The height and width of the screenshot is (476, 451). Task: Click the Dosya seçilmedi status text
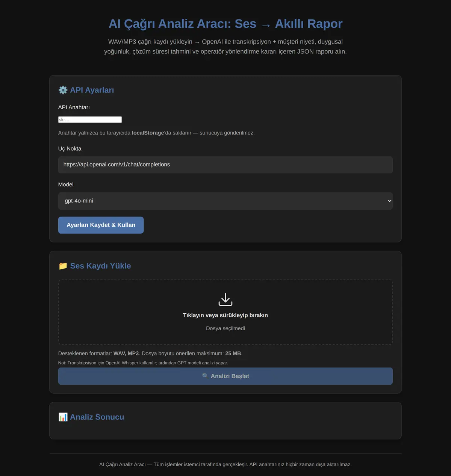225,328
